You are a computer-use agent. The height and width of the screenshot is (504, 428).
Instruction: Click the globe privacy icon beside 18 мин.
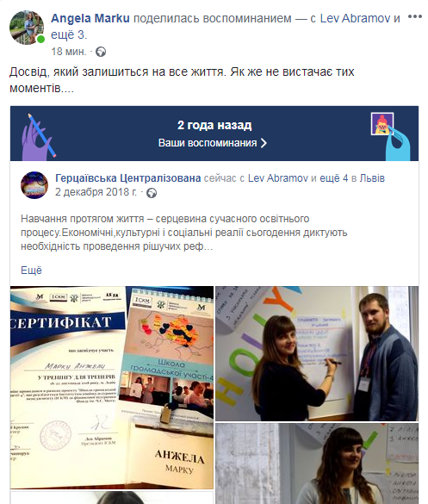pyautogui.click(x=101, y=52)
